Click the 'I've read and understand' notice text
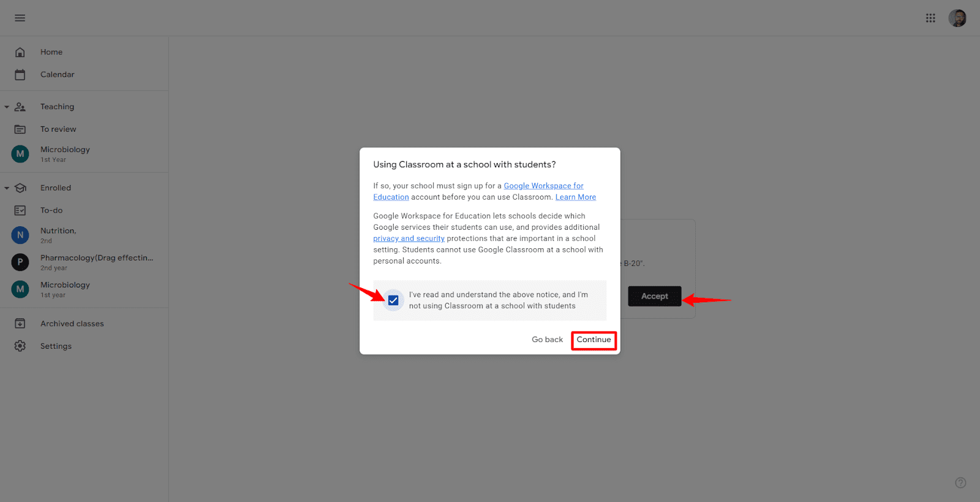 [499, 300]
